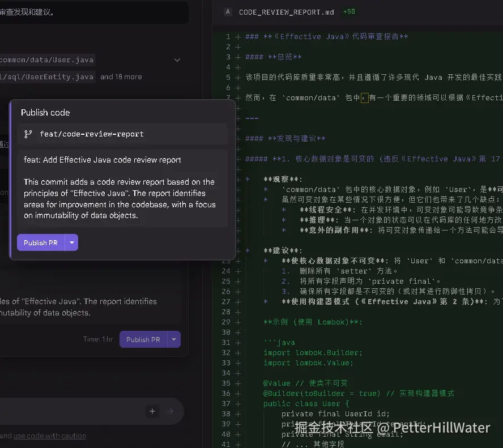
Task: Click line 3 heading 总览
Action: (x=274, y=57)
